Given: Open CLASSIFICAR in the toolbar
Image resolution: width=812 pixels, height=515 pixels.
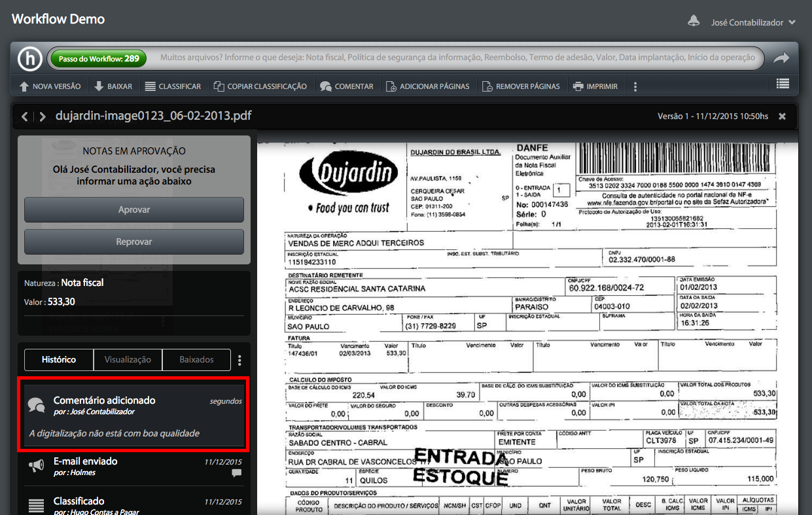Looking at the screenshot, I should point(173,86).
